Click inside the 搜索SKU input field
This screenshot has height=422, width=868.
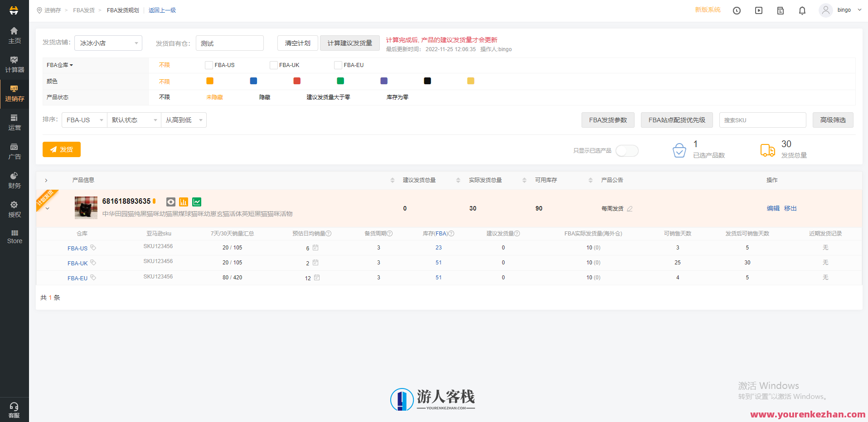point(762,120)
